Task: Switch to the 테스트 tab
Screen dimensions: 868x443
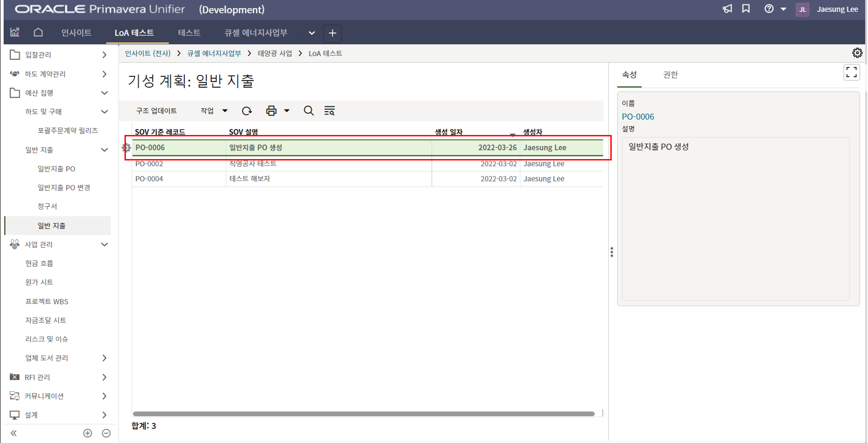Action: click(189, 33)
